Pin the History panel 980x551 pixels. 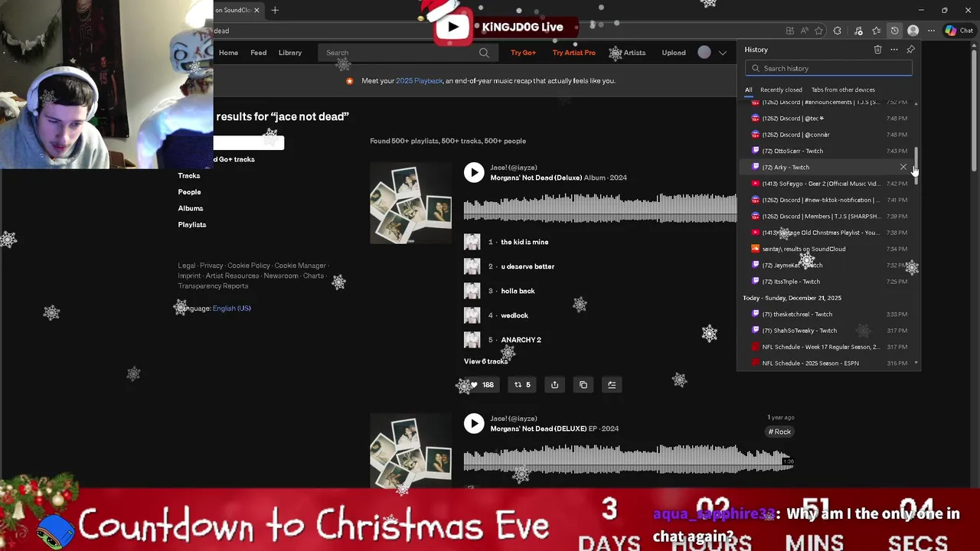[911, 50]
